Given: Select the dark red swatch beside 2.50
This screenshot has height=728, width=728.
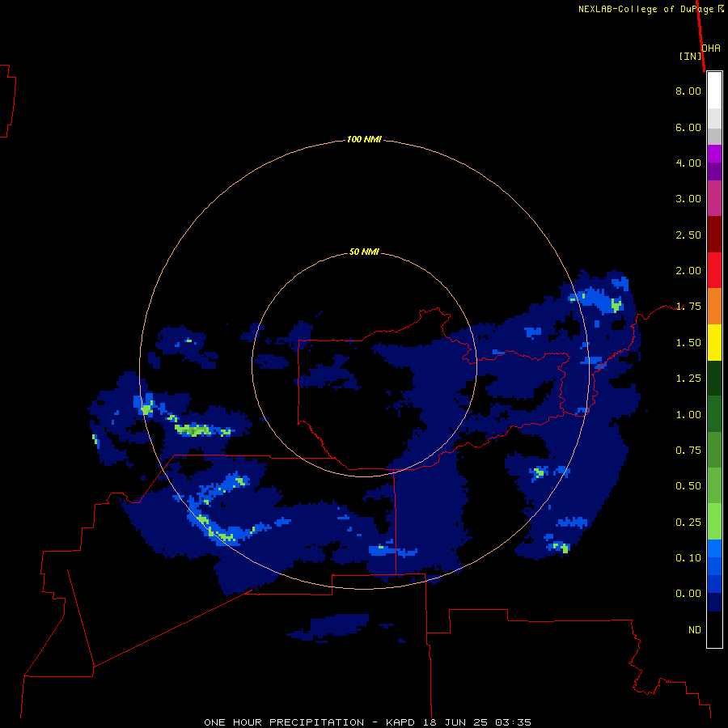Looking at the screenshot, I should (x=714, y=235).
